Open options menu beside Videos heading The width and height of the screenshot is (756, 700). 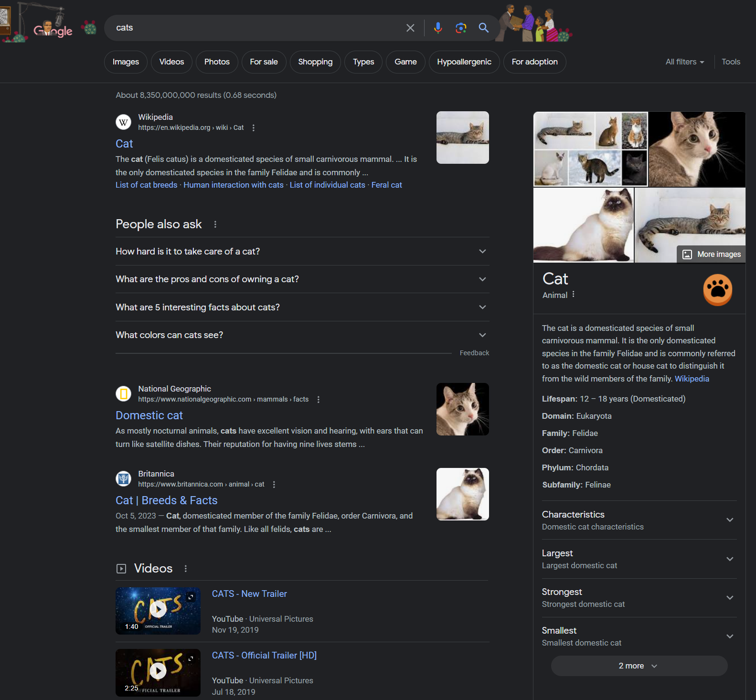click(x=186, y=569)
